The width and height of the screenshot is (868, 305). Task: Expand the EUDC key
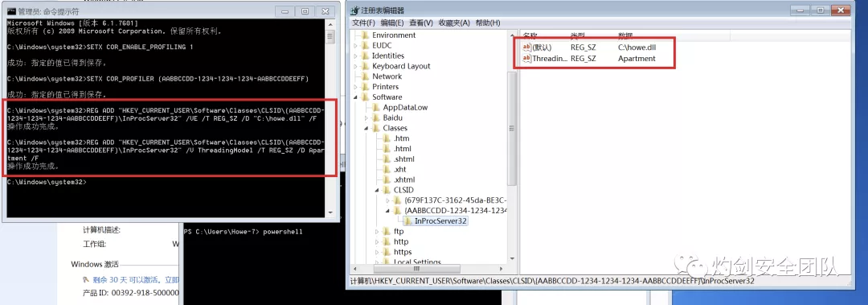click(x=355, y=46)
